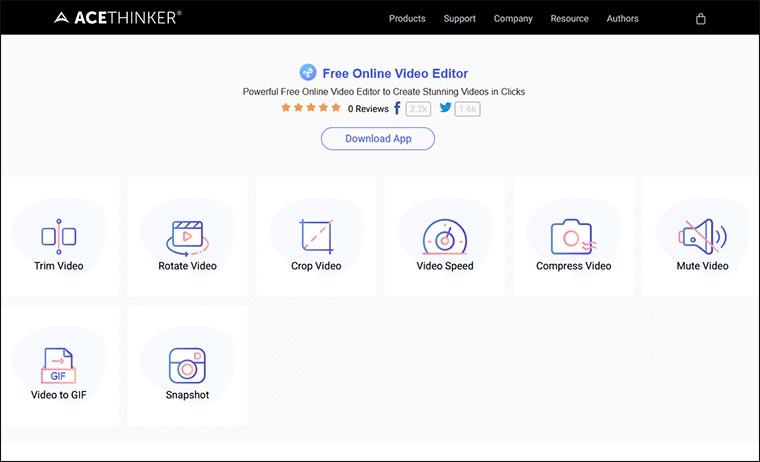Open the Video Speed gauge icon
Image resolution: width=760 pixels, height=462 pixels.
[x=444, y=237]
